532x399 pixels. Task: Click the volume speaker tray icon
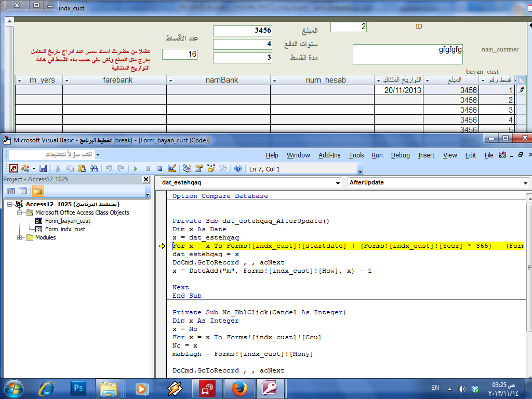[462, 389]
